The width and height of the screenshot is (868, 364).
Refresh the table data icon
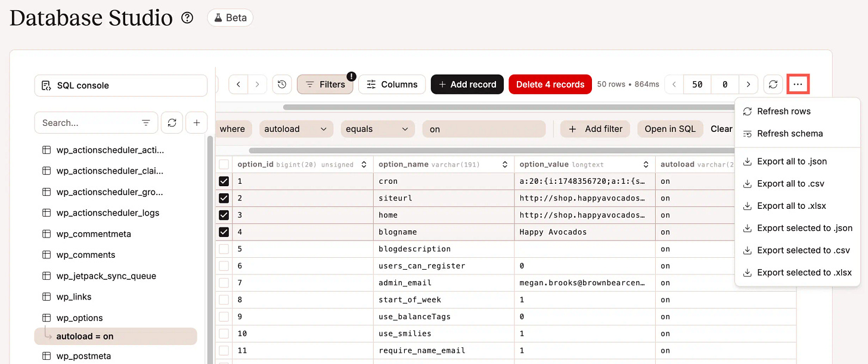[x=773, y=84]
